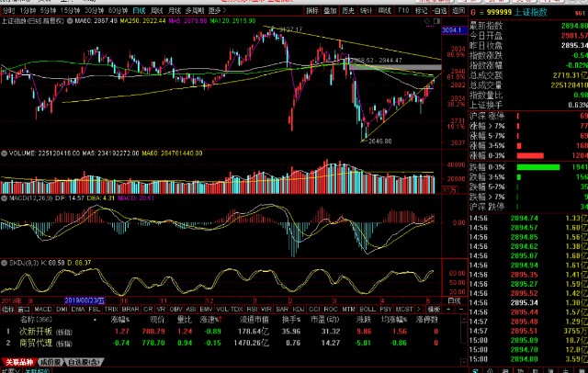Click the F10 company info button
The image size is (588, 373).
(x=403, y=10)
